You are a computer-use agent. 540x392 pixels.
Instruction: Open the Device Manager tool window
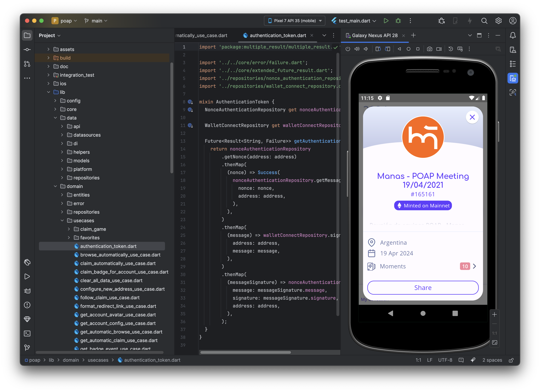point(513,49)
